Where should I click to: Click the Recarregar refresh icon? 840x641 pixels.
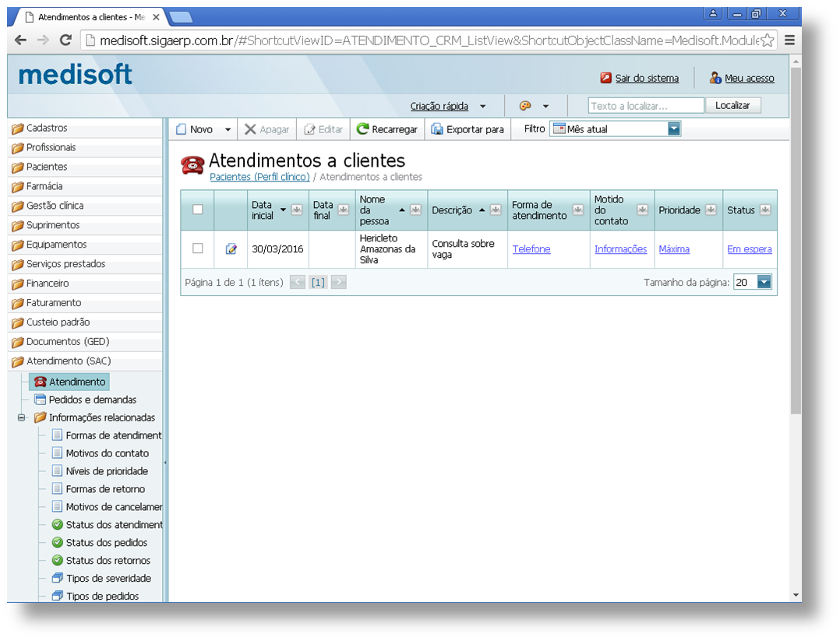(363, 129)
